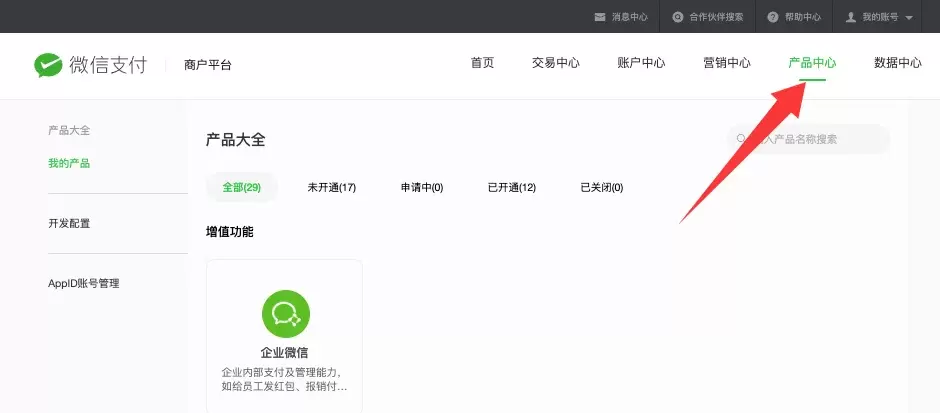This screenshot has height=413, width=940.
Task: Select 营销中心 in main navigation
Action: pyautogui.click(x=727, y=63)
